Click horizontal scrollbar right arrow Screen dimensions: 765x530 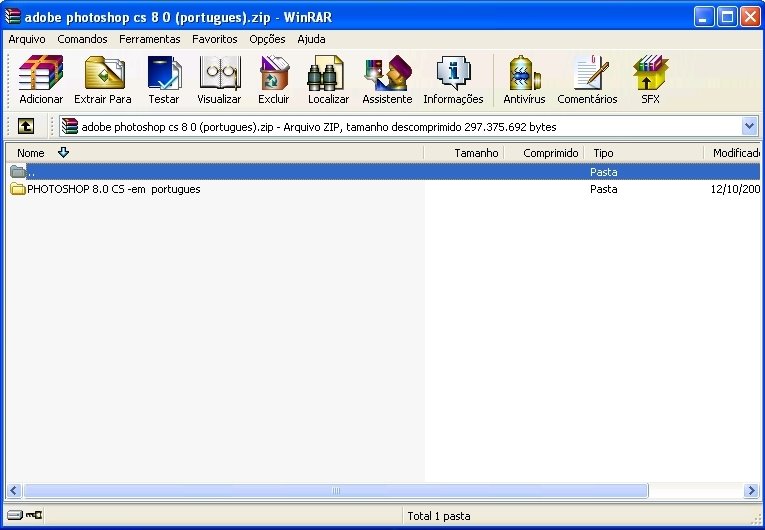click(x=751, y=490)
